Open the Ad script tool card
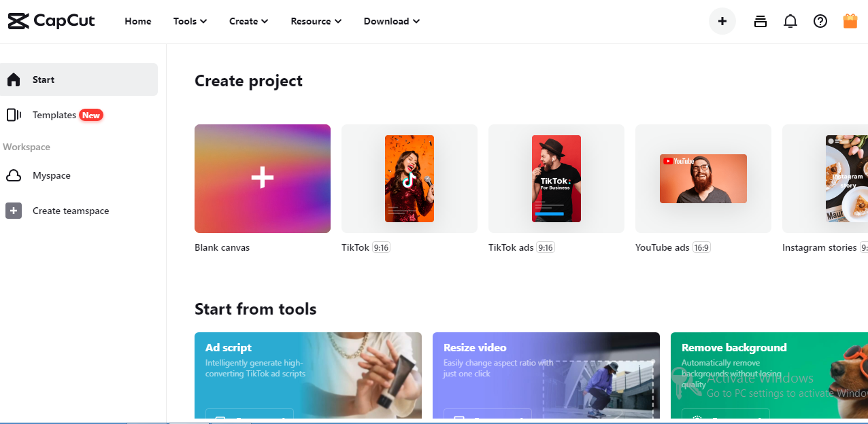The height and width of the screenshot is (424, 868). point(308,375)
